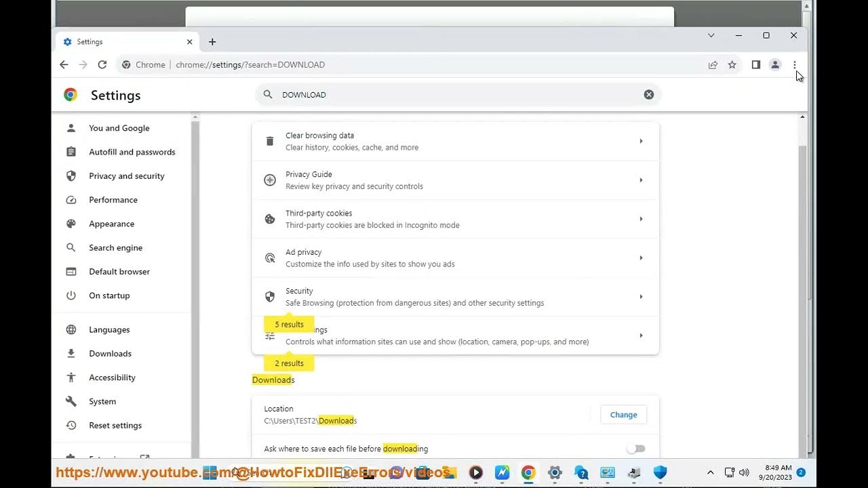The image size is (868, 488).
Task: Click the Third-party cookies cookie icon
Action: point(270,219)
